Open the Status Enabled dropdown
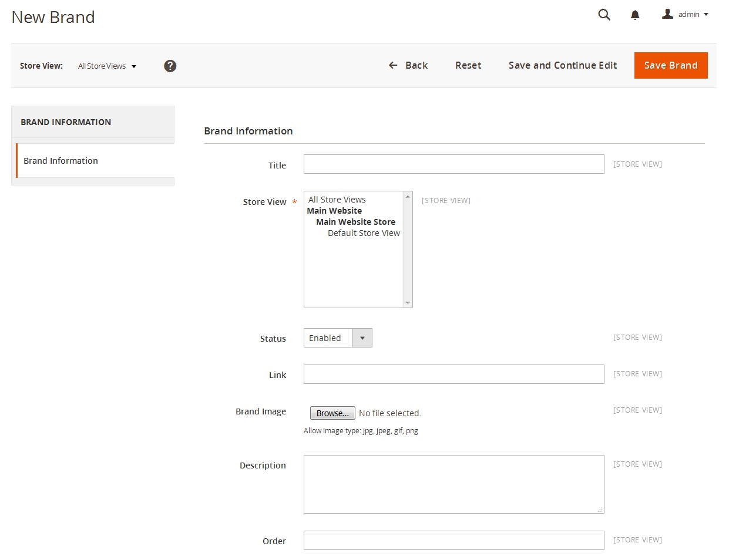 tap(338, 338)
